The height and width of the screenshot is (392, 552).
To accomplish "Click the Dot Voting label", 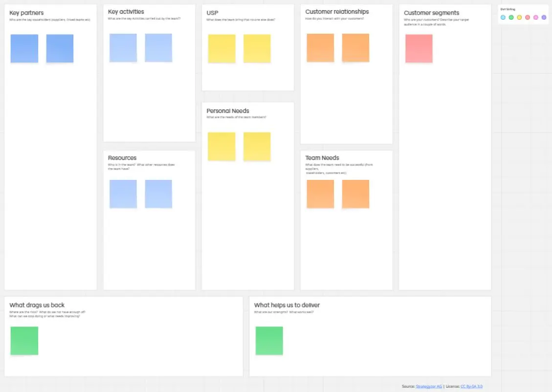I will click(508, 9).
